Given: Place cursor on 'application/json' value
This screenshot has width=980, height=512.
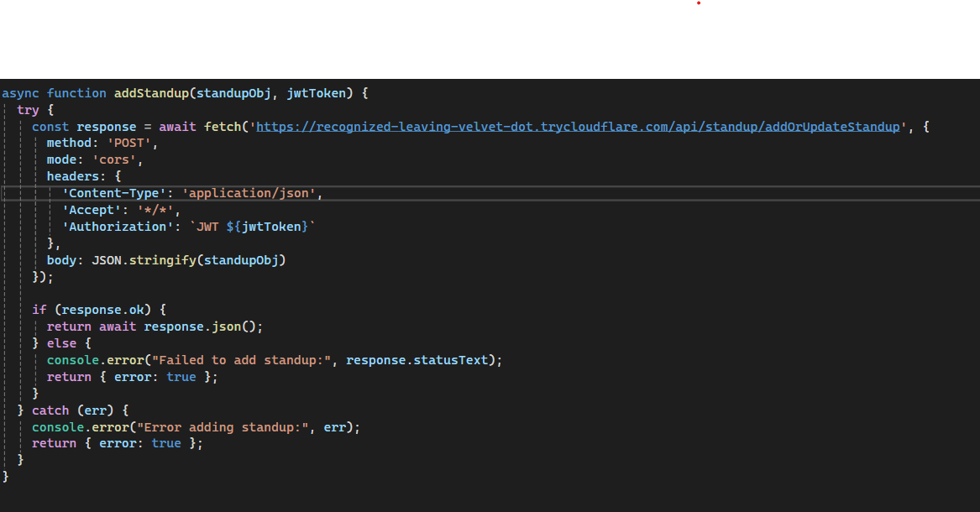Looking at the screenshot, I should pos(249,194).
